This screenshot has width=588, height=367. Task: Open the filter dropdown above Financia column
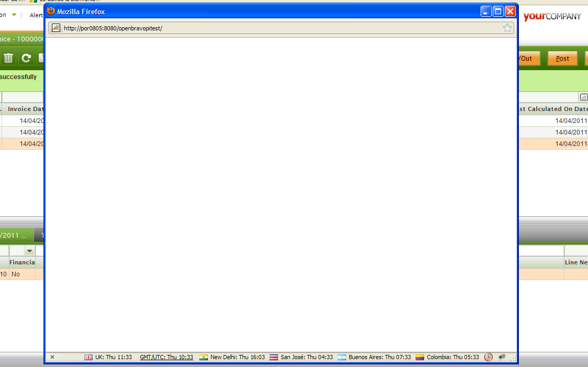click(x=29, y=251)
